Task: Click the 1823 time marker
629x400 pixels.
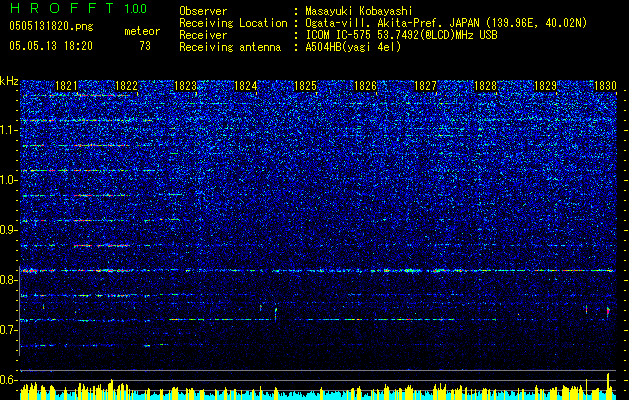Action: [x=186, y=86]
